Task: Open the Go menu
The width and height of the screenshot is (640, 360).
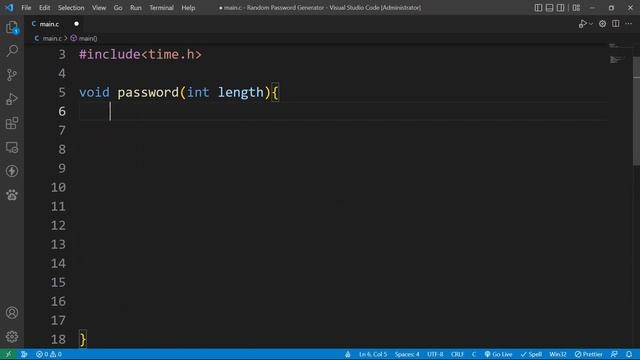Action: tap(118, 8)
